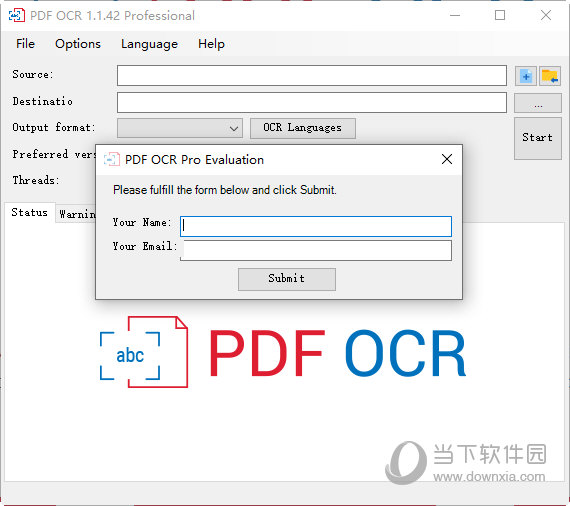
Task: Click into the Source path field
Action: (312, 76)
